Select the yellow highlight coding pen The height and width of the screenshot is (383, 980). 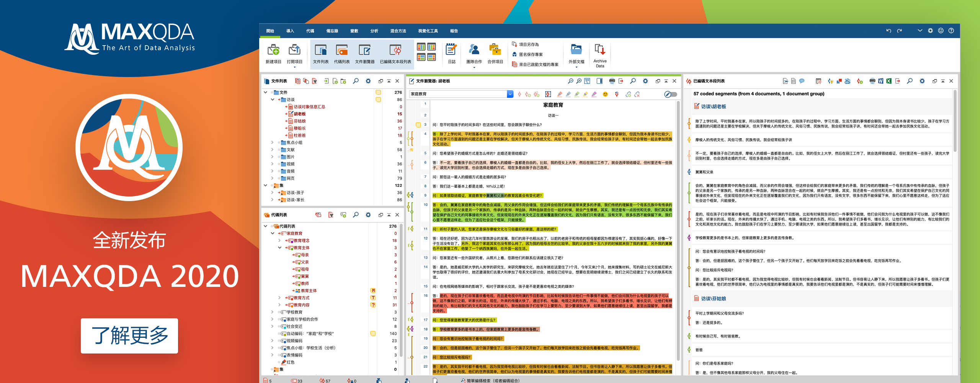coord(585,94)
